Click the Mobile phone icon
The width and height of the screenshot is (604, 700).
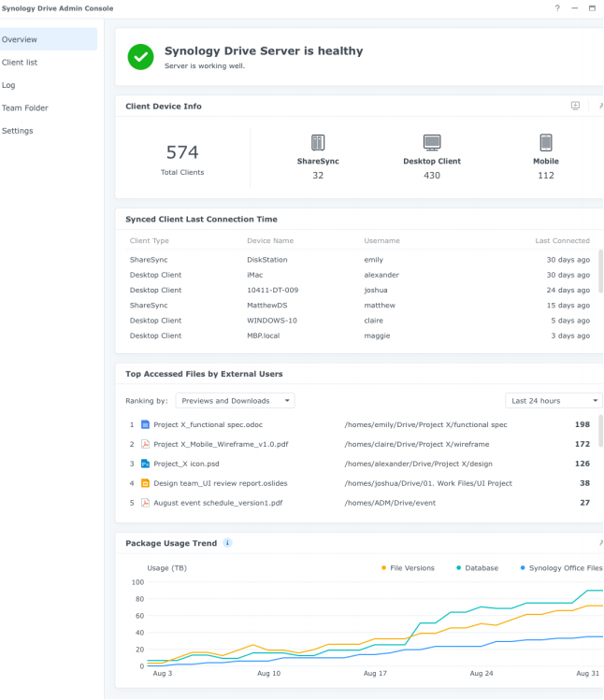546,143
